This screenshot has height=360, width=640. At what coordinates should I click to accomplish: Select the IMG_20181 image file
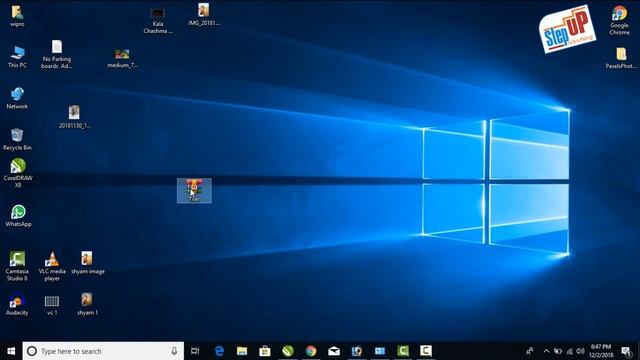[204, 15]
